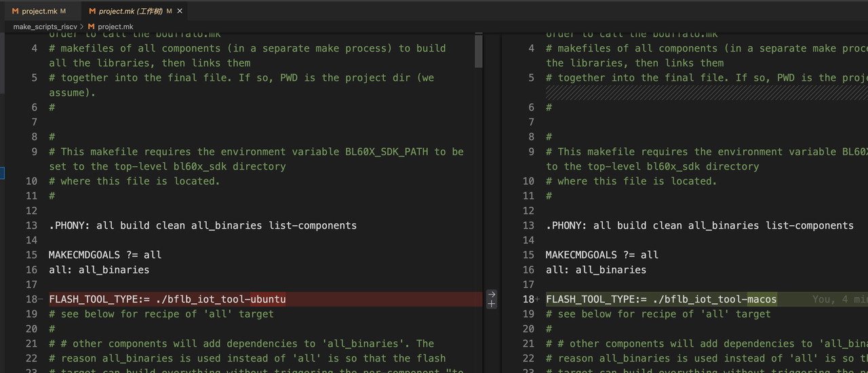868x373 pixels.
Task: Click .PHONY line in the right pane
Action: pyautogui.click(x=700, y=225)
